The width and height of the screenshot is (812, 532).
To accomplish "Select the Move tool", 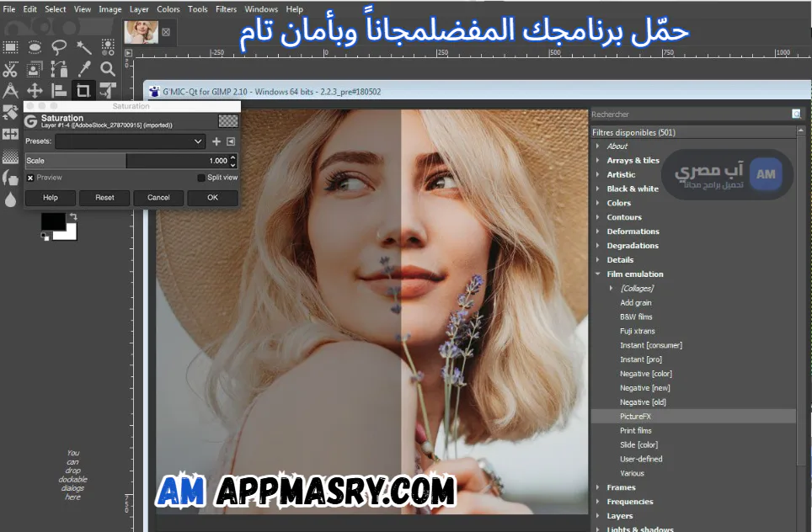I will pyautogui.click(x=35, y=91).
